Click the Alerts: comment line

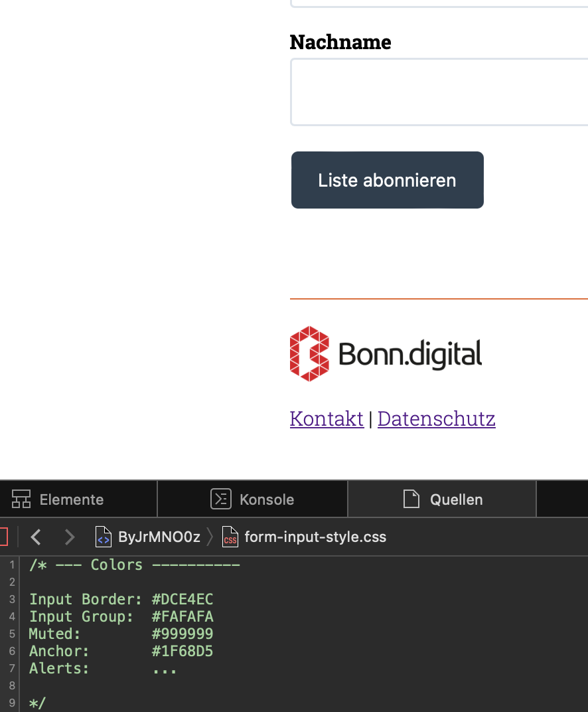click(x=103, y=668)
